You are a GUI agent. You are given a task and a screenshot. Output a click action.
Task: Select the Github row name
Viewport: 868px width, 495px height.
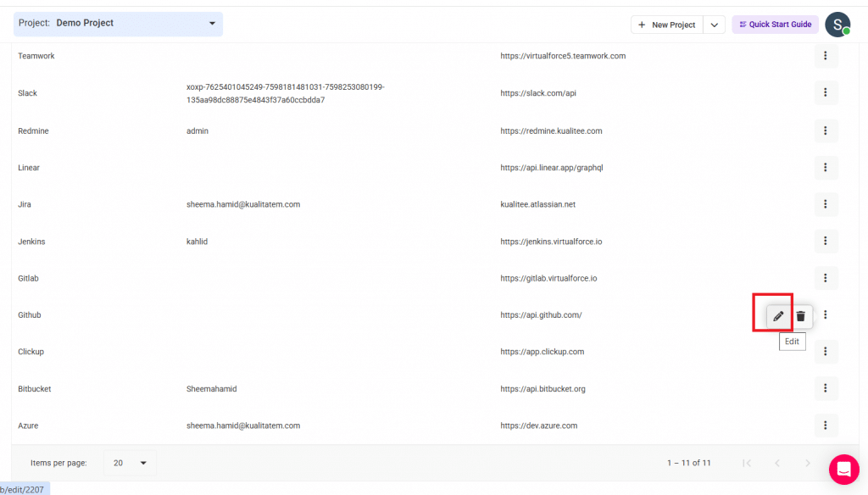(30, 315)
